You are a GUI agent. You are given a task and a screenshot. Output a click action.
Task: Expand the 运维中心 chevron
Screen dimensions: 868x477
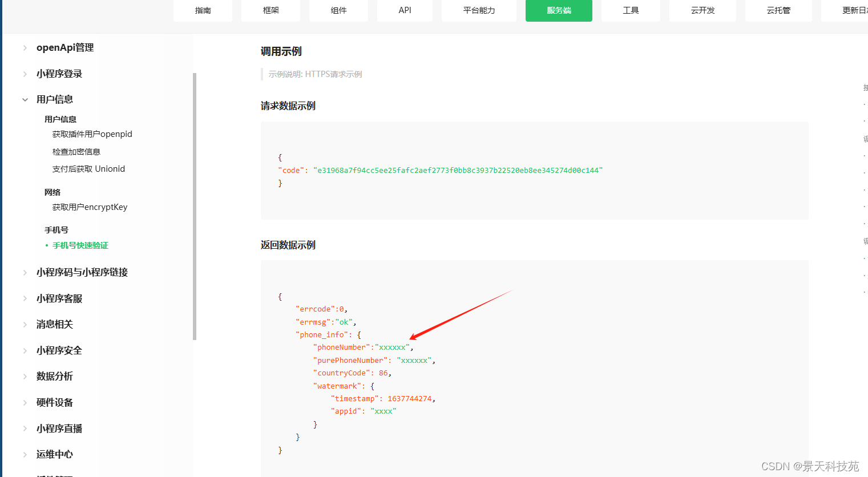coord(25,455)
